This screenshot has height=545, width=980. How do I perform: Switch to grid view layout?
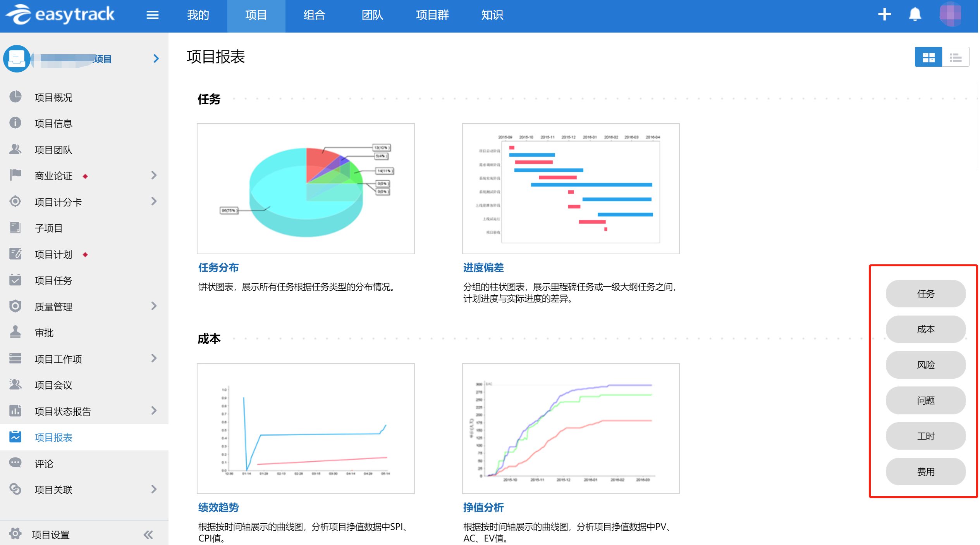pyautogui.click(x=928, y=57)
